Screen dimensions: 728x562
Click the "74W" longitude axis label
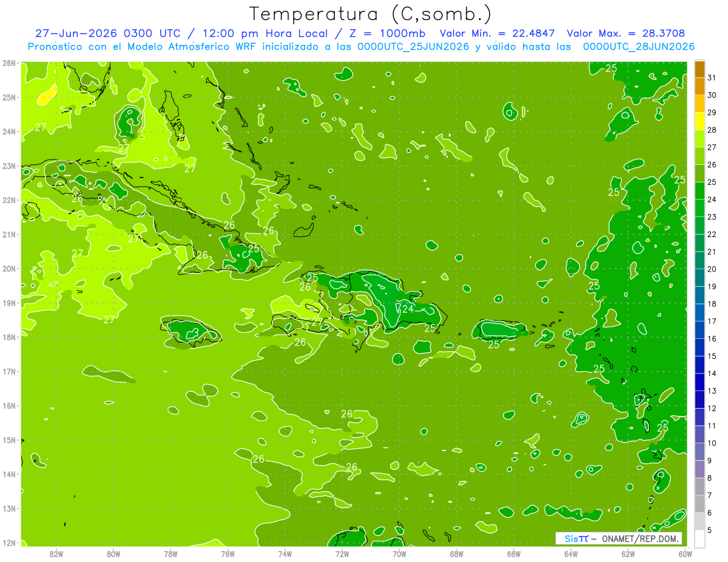coord(285,554)
